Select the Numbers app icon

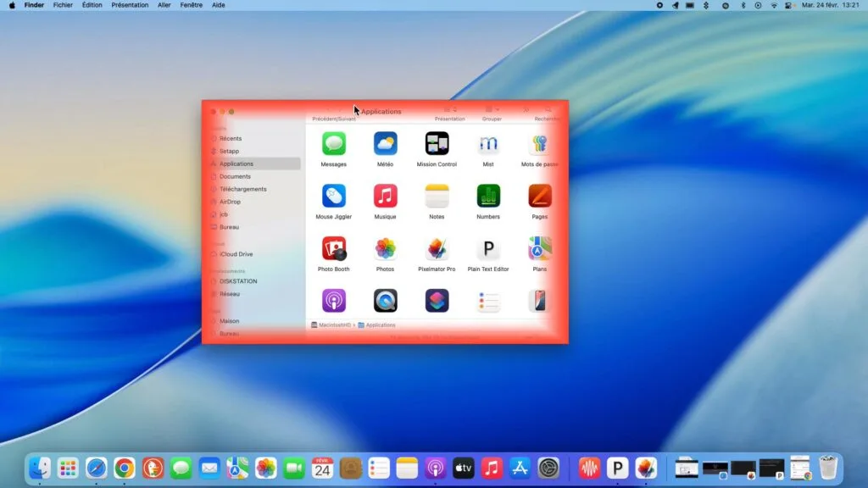[x=488, y=196]
